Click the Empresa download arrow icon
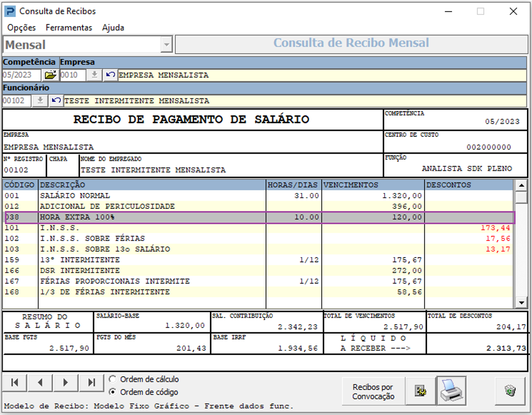This screenshot has height=415, width=532. pos(94,75)
